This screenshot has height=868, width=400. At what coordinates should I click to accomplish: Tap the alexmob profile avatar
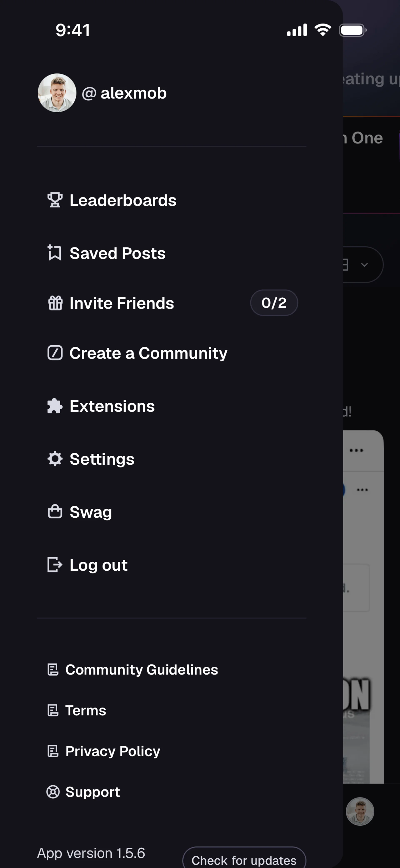pos(57,93)
